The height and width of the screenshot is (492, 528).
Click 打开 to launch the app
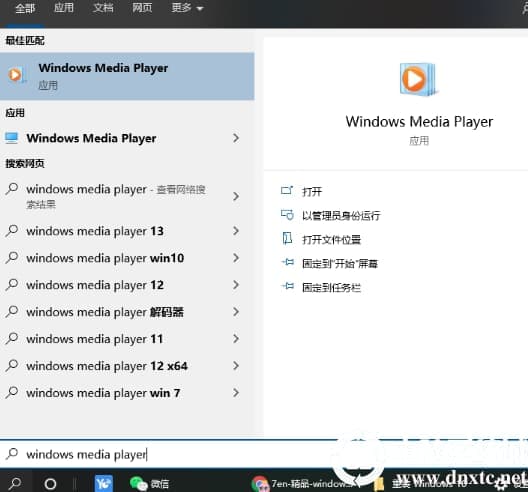(312, 192)
